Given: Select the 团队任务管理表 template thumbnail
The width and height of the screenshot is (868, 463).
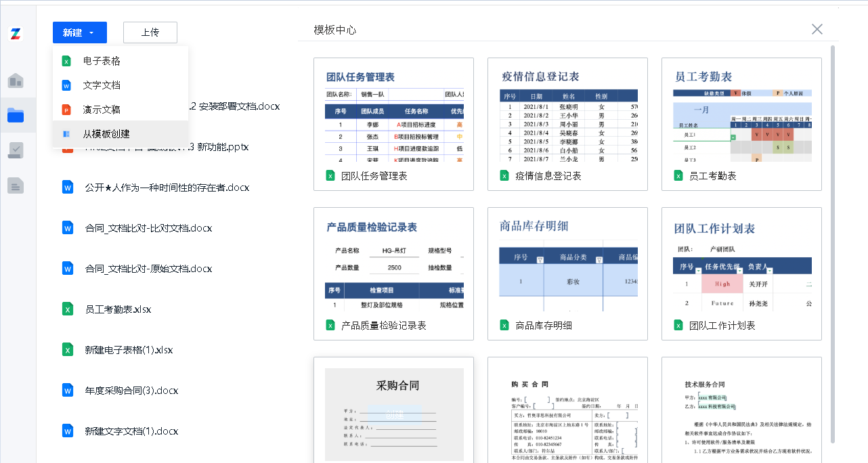Looking at the screenshot, I should pyautogui.click(x=393, y=115).
